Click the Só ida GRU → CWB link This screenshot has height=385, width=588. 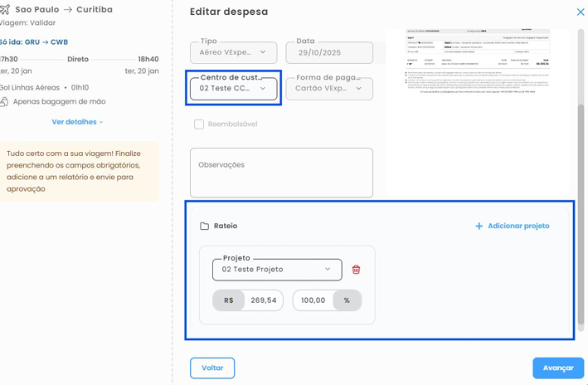tap(35, 42)
